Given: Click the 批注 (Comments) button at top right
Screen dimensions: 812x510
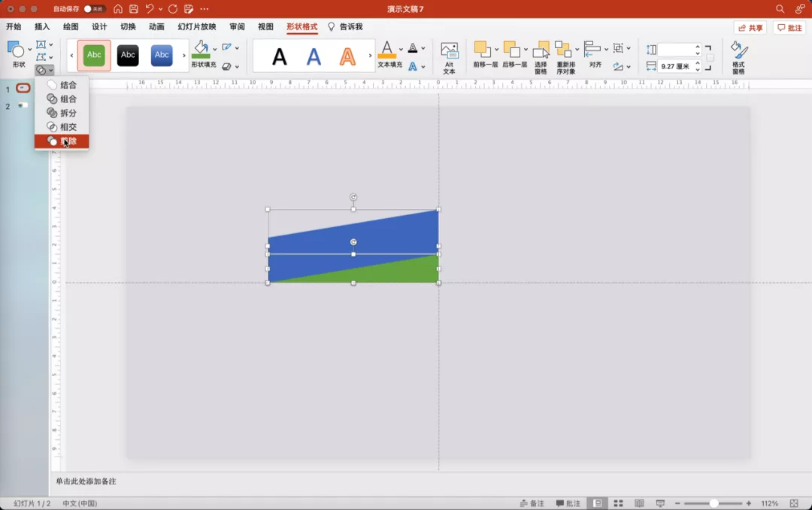Looking at the screenshot, I should pos(789,28).
